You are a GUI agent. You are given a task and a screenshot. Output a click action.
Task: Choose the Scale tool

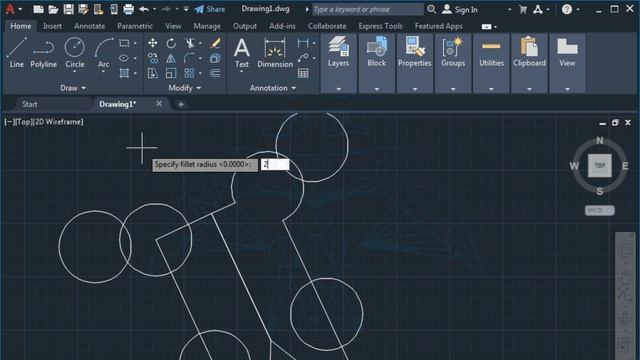click(x=171, y=73)
